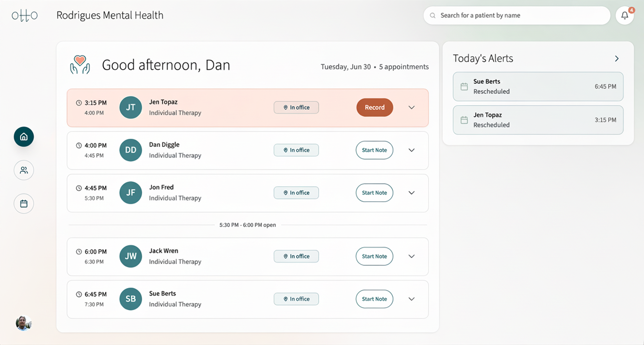The height and width of the screenshot is (345, 644).
Task: Click the hands holding heart icon
Action: 80,65
